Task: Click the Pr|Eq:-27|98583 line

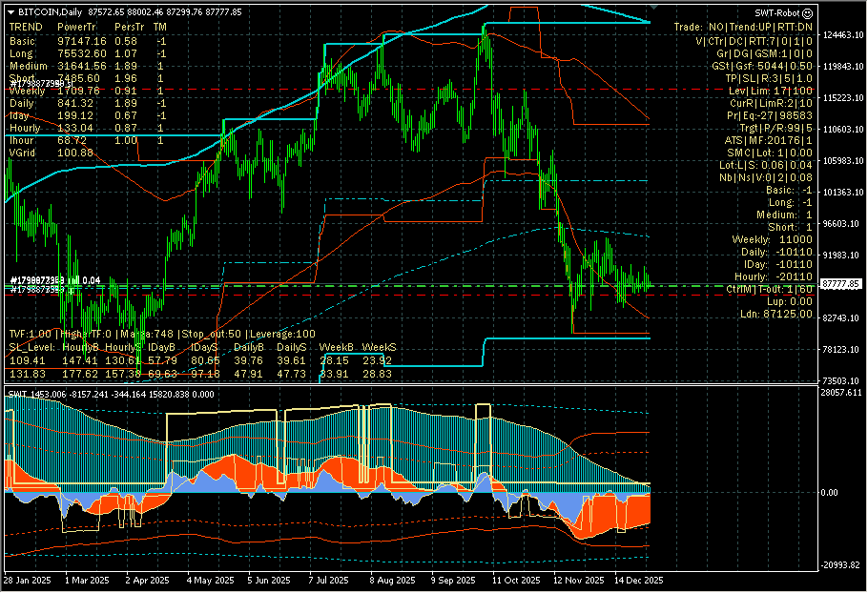Action: click(770, 115)
